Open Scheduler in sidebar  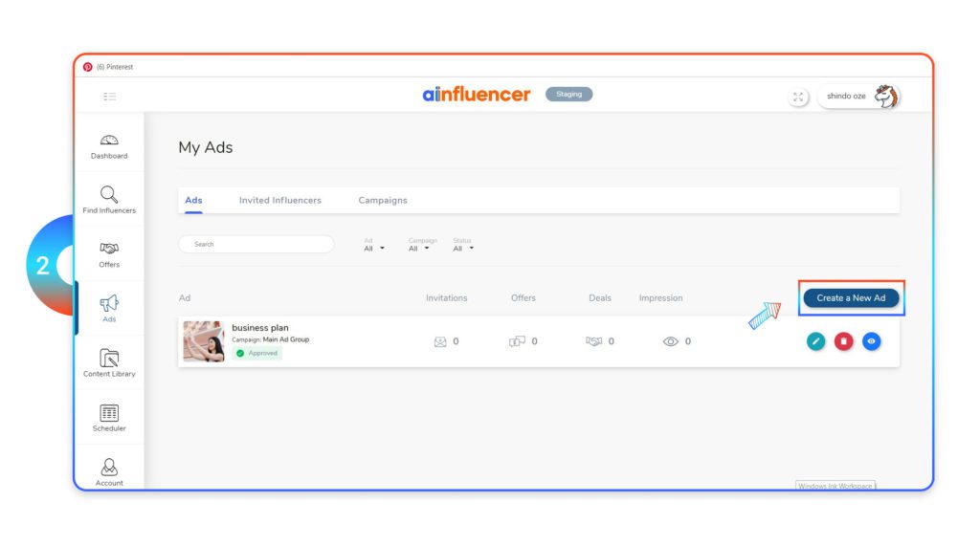point(109,418)
